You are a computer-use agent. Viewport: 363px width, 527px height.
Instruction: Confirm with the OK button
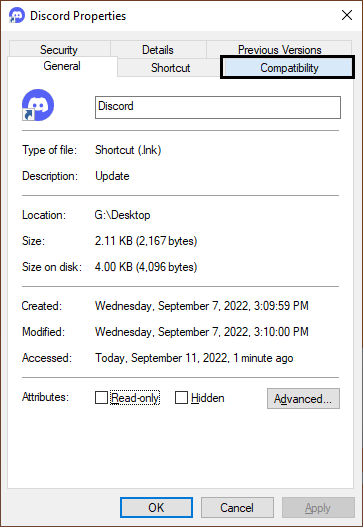tap(156, 508)
